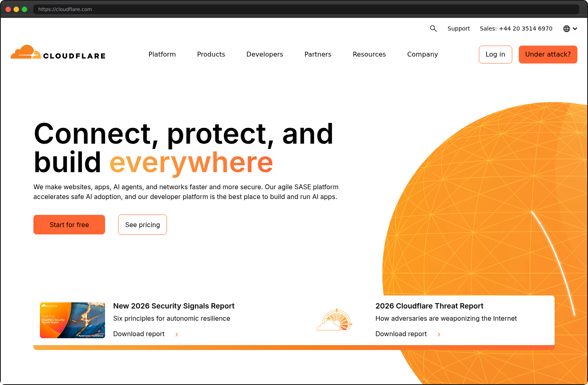Click the green zoom traffic light
This screenshot has height=385, width=588.
tap(24, 9)
